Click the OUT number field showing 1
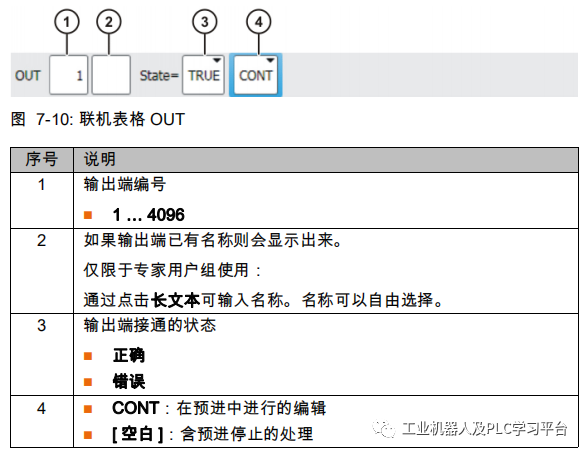This screenshot has height=454, width=586. click(68, 75)
